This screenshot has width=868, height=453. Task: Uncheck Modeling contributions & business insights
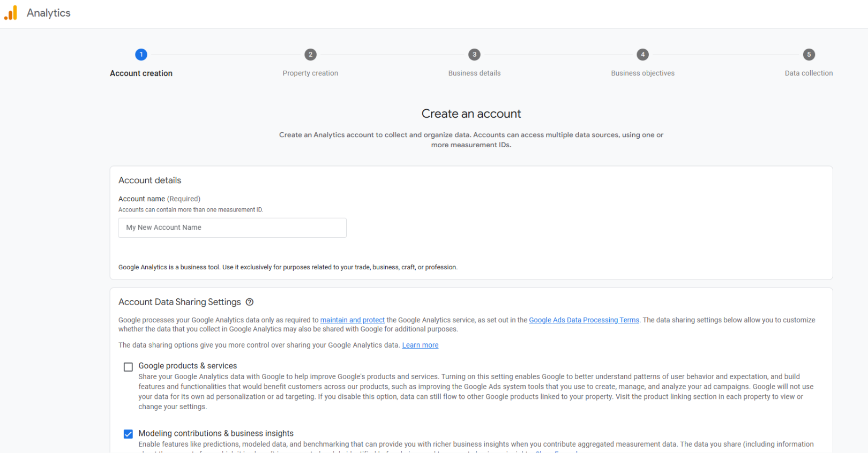coord(128,434)
